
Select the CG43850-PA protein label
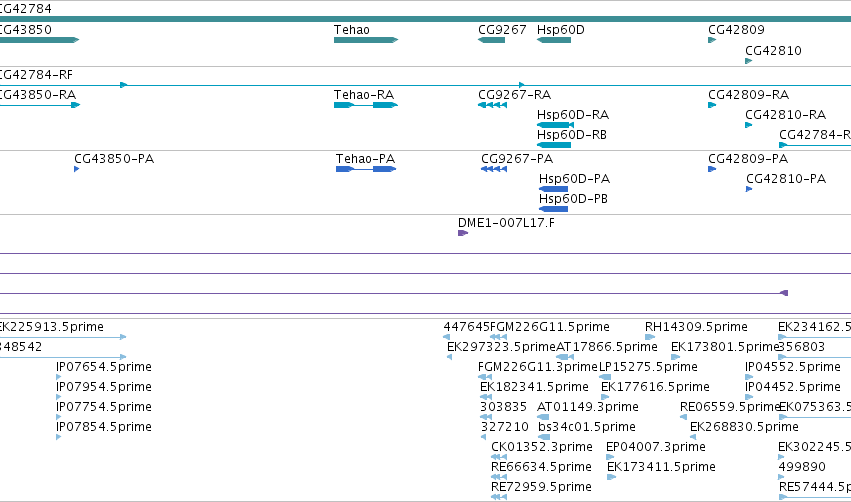(x=114, y=158)
